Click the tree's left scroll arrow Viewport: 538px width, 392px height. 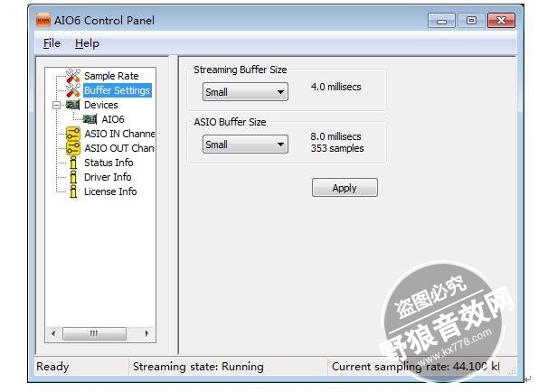53,333
